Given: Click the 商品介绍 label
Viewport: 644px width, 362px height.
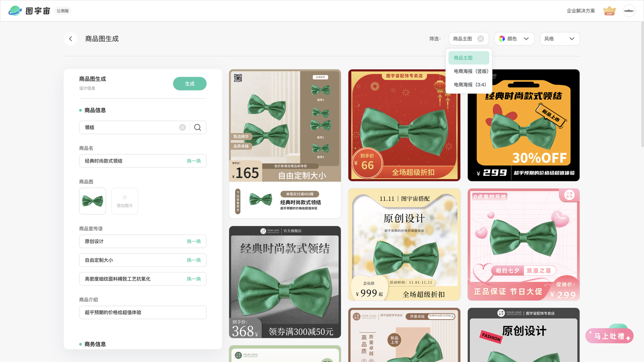Looking at the screenshot, I should [88, 300].
